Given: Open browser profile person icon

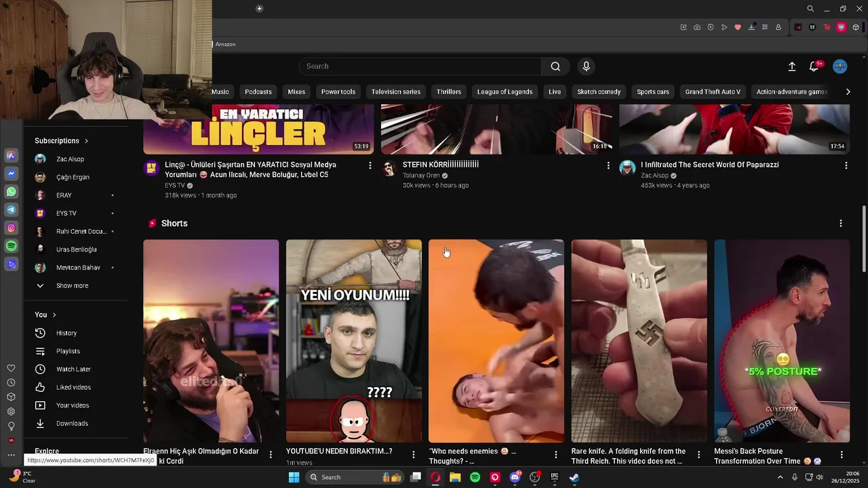Looking at the screenshot, I should coord(778,27).
